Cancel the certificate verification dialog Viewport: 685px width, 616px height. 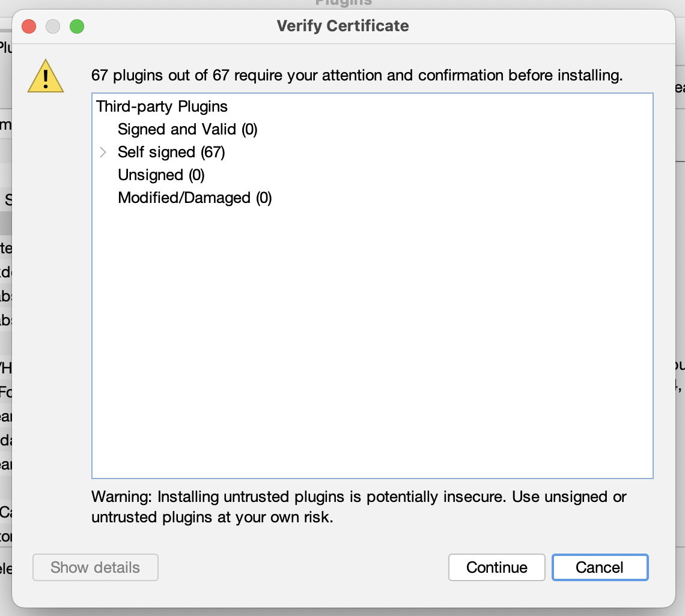tap(600, 567)
